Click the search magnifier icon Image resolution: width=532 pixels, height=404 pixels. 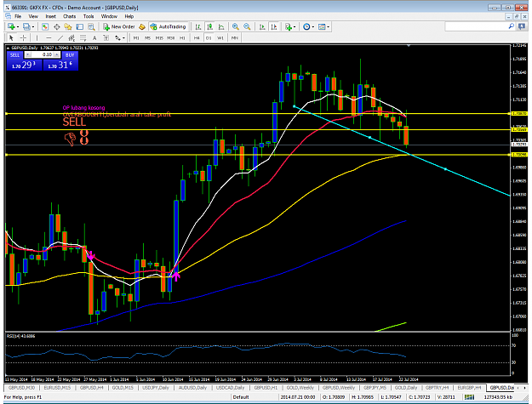click(x=512, y=26)
